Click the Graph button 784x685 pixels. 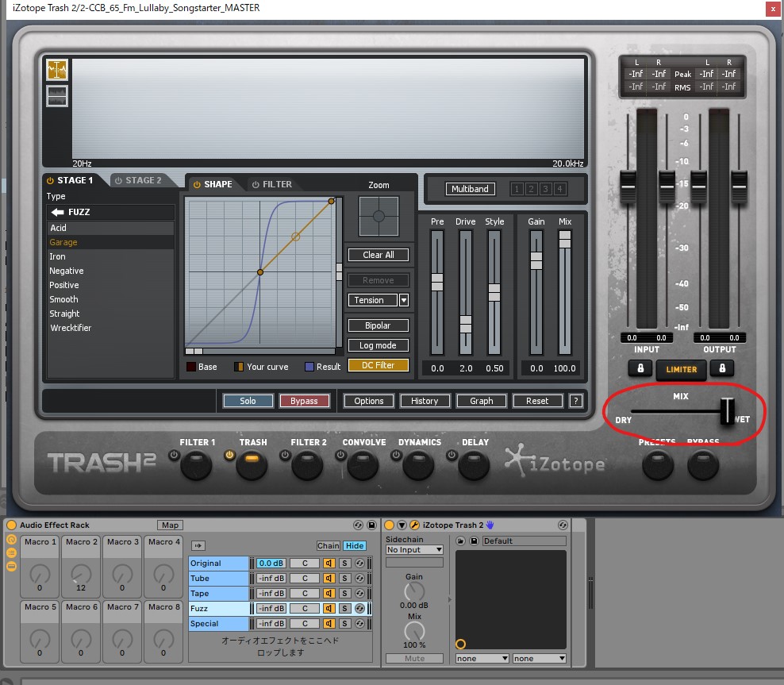tap(481, 401)
